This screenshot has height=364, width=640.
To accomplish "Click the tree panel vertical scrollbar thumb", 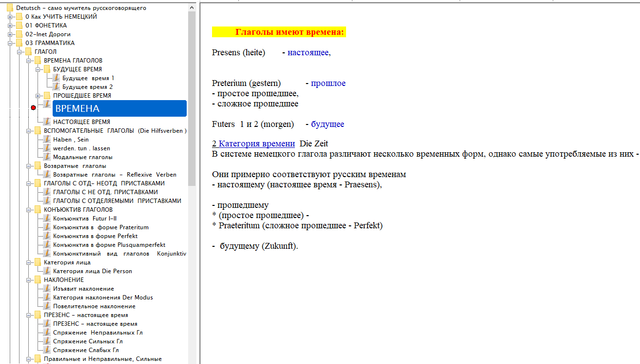I will tap(192, 98).
